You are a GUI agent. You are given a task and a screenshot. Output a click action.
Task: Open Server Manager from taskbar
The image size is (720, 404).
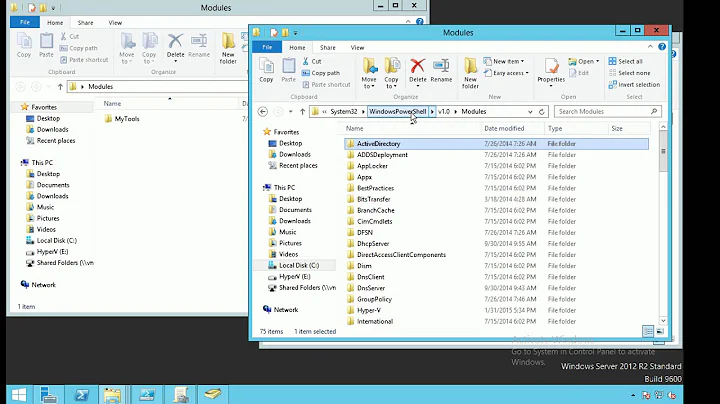pos(48,394)
